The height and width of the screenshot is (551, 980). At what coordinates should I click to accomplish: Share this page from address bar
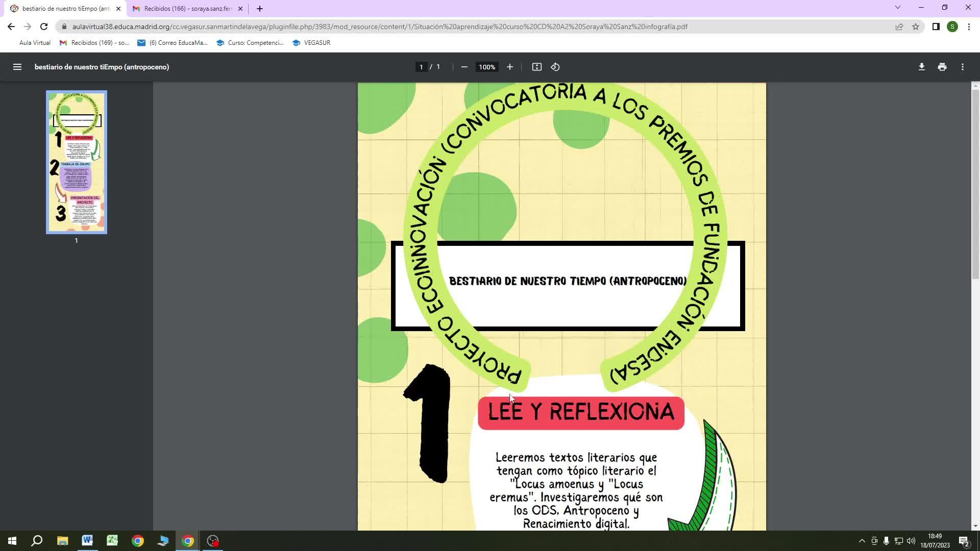[899, 27]
